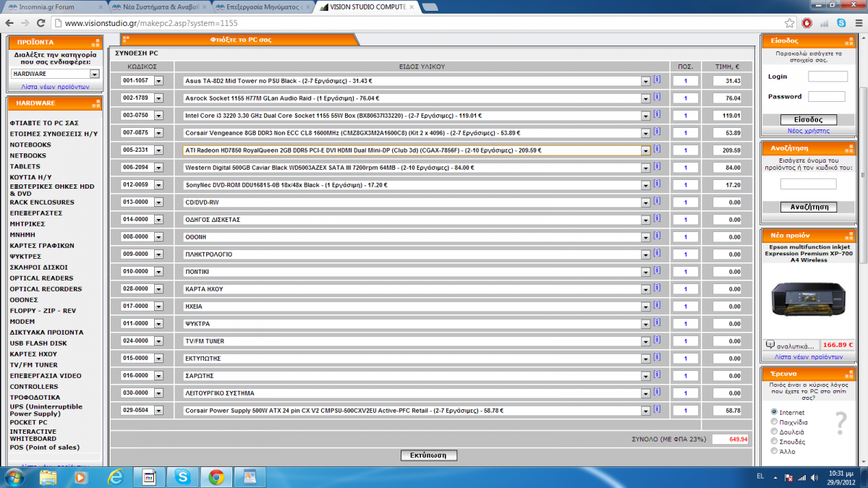Screen dimensions: 868x488
Task: Switch to Chrome on the taskbar
Action: pyautogui.click(x=216, y=476)
